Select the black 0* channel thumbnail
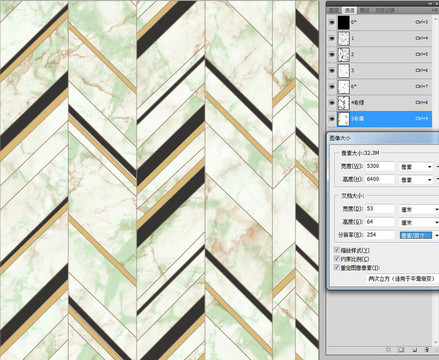Viewport: 439px width, 360px height. [x=343, y=22]
